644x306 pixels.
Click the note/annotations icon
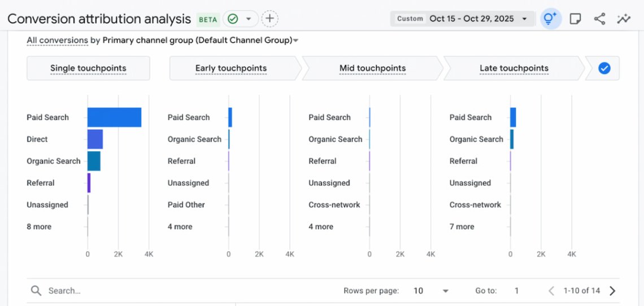[575, 19]
